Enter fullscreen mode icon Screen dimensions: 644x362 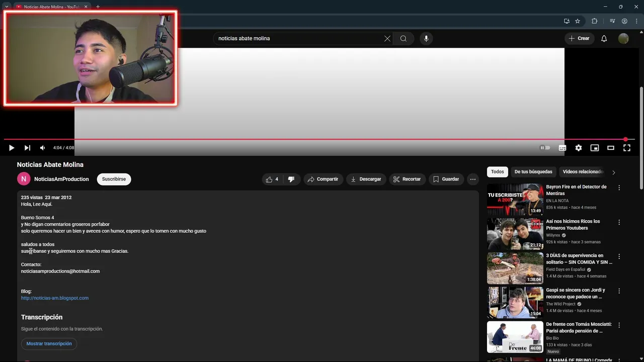point(627,148)
